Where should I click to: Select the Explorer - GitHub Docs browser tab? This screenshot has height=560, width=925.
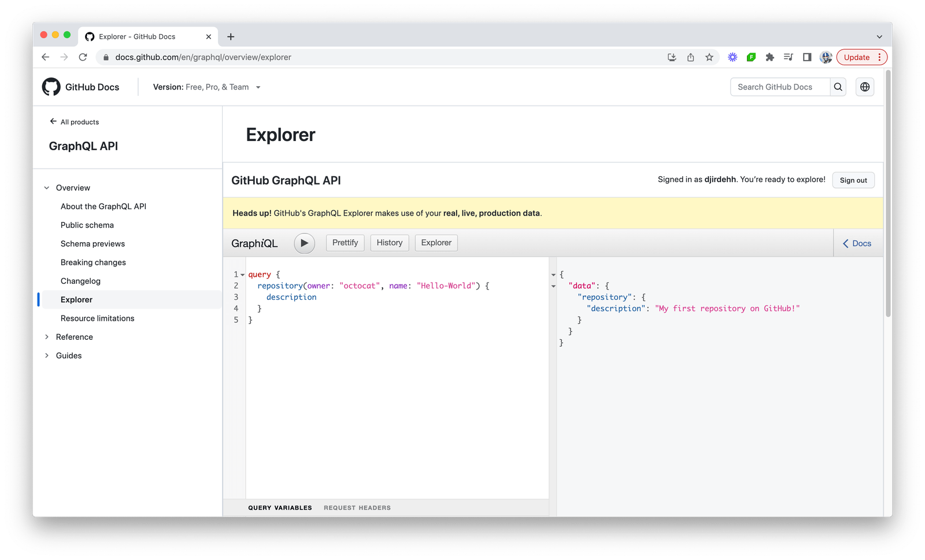(x=149, y=36)
